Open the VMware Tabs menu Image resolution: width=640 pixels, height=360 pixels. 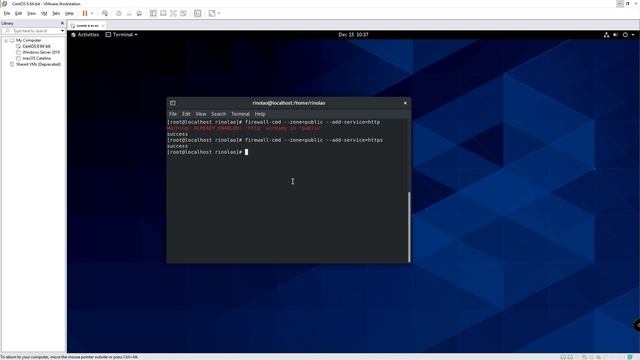(x=56, y=13)
